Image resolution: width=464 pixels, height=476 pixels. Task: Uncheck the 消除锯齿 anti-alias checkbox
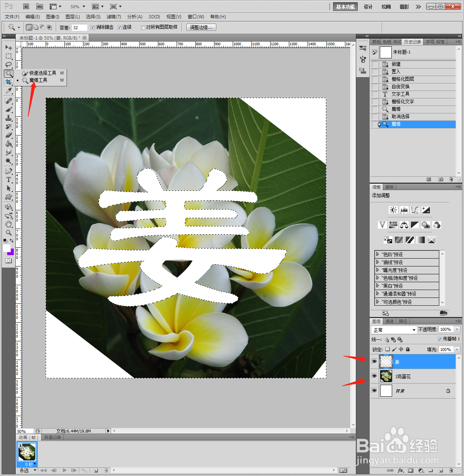tap(92, 27)
